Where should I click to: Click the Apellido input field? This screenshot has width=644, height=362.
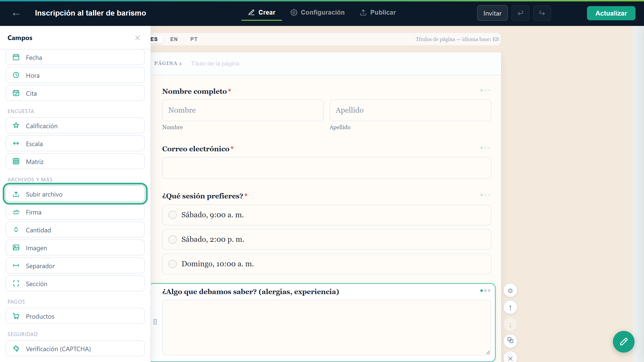coord(410,110)
